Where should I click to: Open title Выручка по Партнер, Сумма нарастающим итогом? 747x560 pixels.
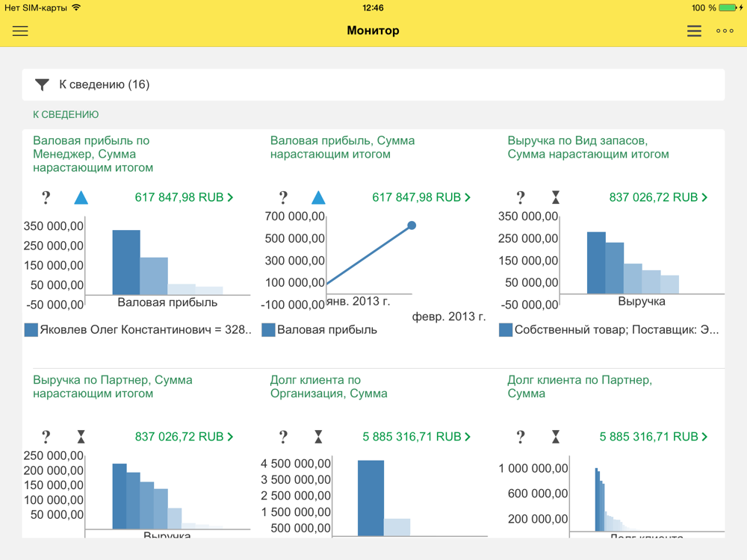tap(112, 387)
